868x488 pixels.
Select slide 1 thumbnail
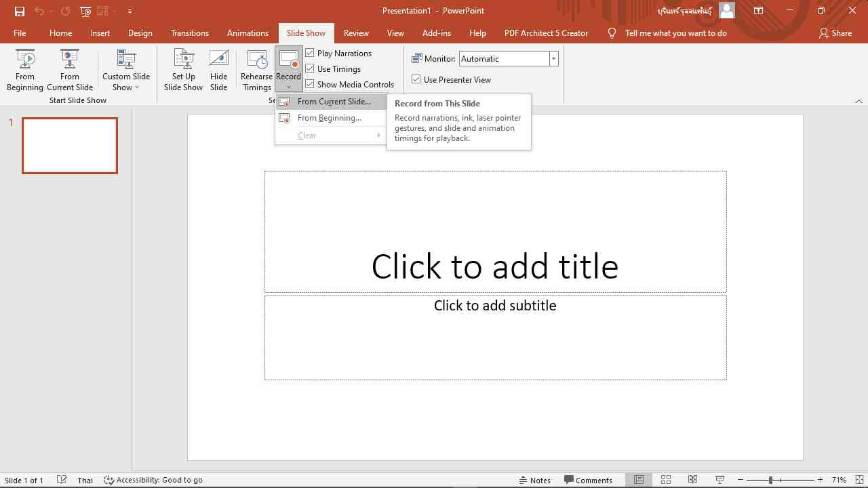70,146
